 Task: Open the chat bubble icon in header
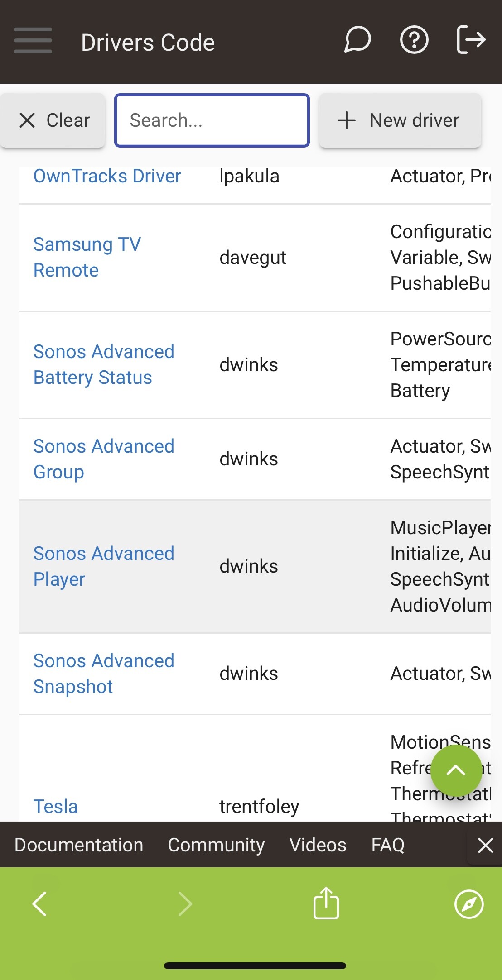coord(357,41)
